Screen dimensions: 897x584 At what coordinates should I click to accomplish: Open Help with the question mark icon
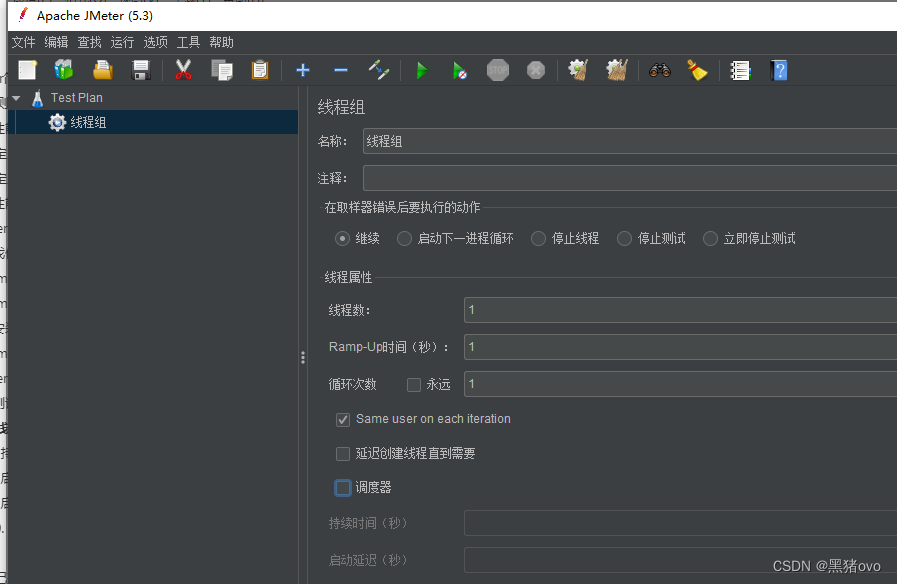tap(779, 70)
